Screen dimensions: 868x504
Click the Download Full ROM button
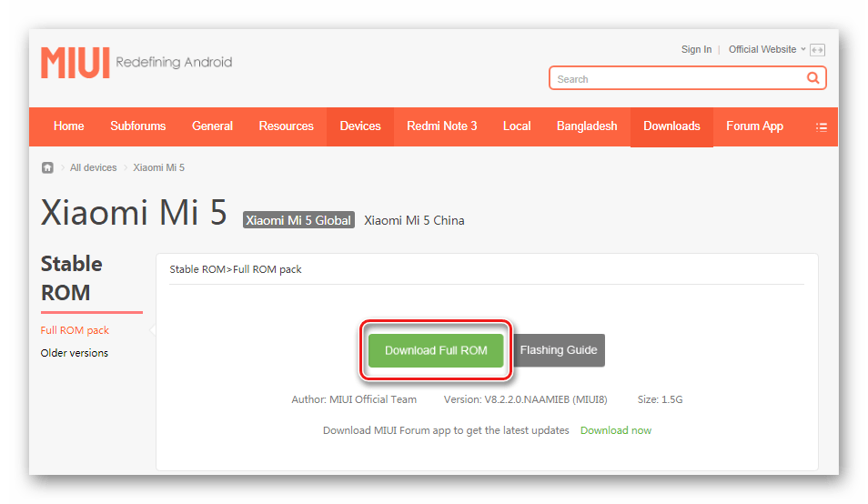pyautogui.click(x=436, y=350)
